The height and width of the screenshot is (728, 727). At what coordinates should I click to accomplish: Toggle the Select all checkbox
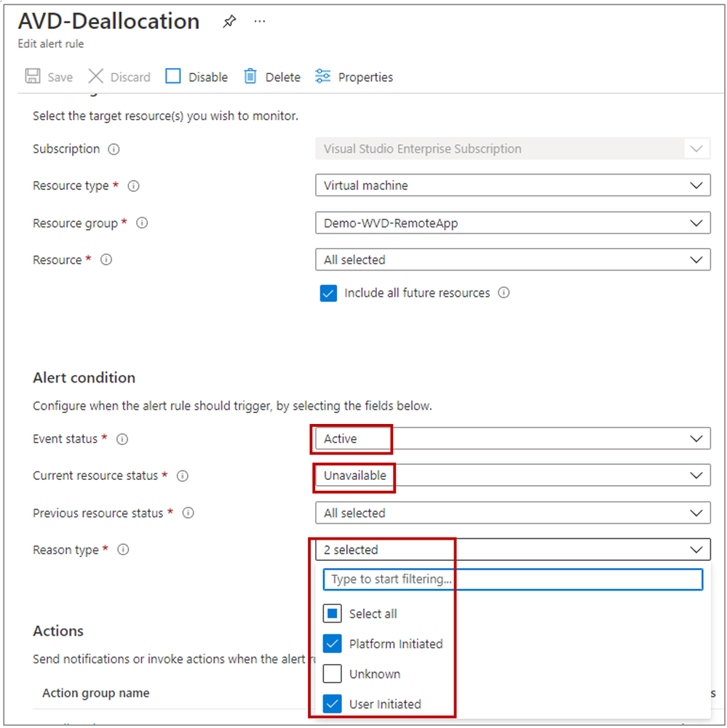tap(332, 613)
